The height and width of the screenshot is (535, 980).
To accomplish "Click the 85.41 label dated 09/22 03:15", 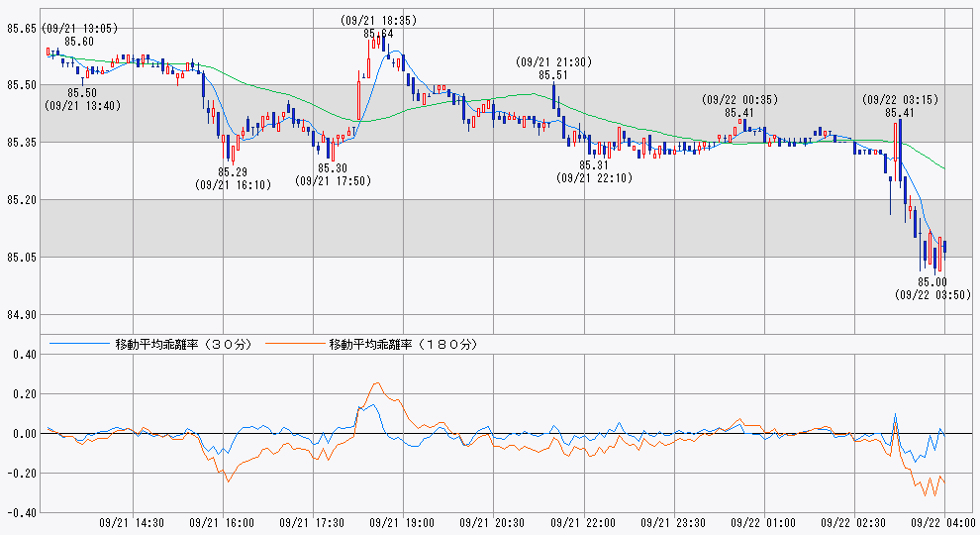I will click(x=901, y=112).
